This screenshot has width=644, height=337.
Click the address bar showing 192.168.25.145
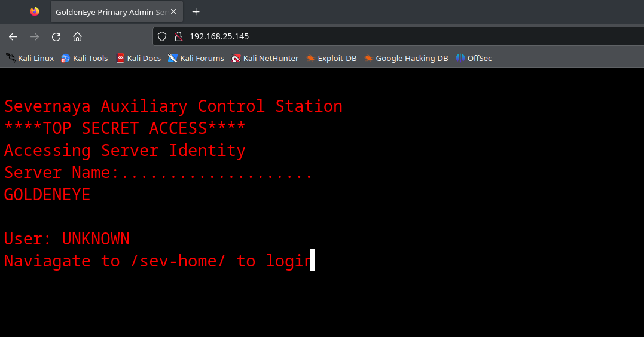398,36
